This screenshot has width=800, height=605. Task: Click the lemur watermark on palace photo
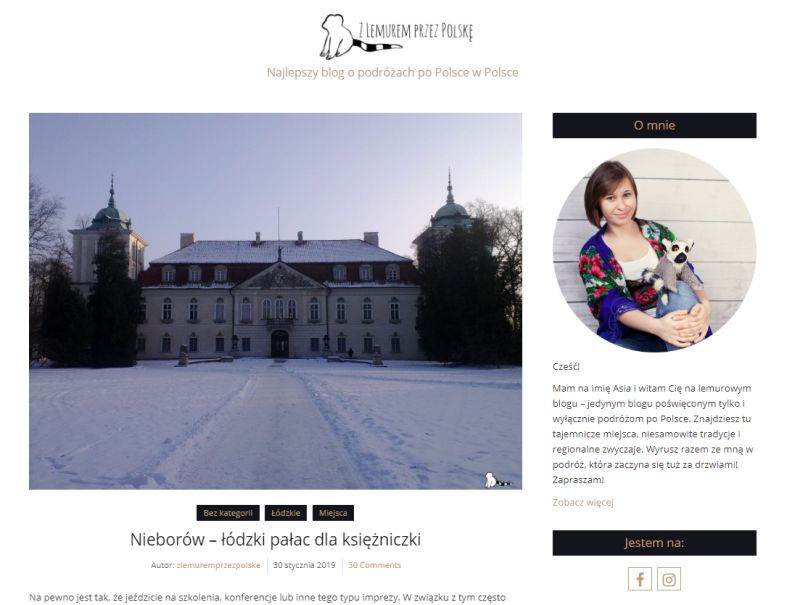(497, 480)
